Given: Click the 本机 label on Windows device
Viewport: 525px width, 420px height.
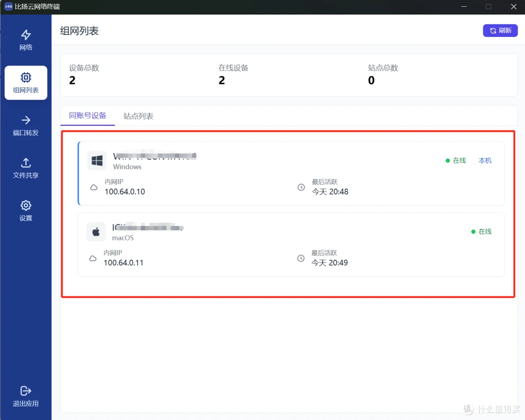Looking at the screenshot, I should (485, 161).
